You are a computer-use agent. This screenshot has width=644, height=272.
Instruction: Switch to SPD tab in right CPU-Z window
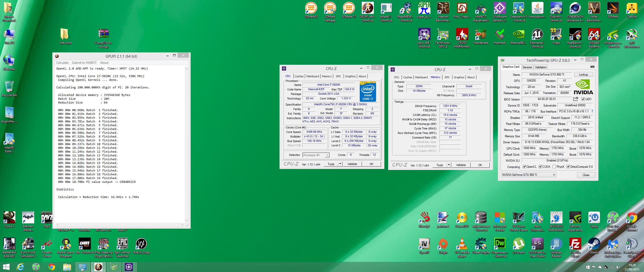pyautogui.click(x=447, y=77)
